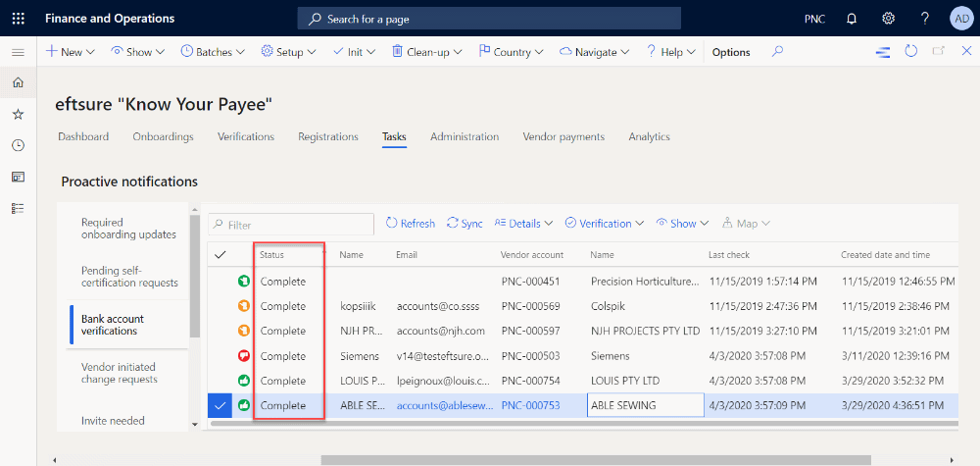This screenshot has height=466, width=980.
Task: Switch to the Registrations tab
Action: pyautogui.click(x=328, y=136)
